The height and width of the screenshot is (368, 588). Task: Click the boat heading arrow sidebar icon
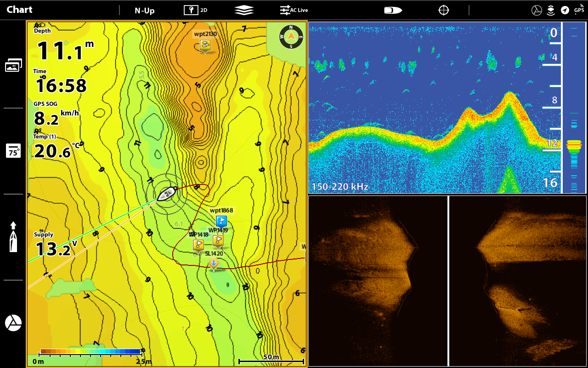point(13,237)
